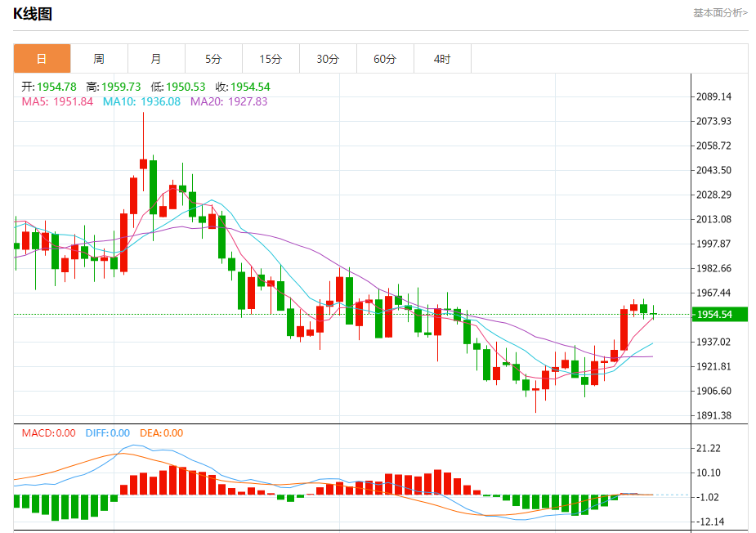The height and width of the screenshot is (533, 756).
Task: Click the 1937.02 price axis label
Action: (x=714, y=342)
